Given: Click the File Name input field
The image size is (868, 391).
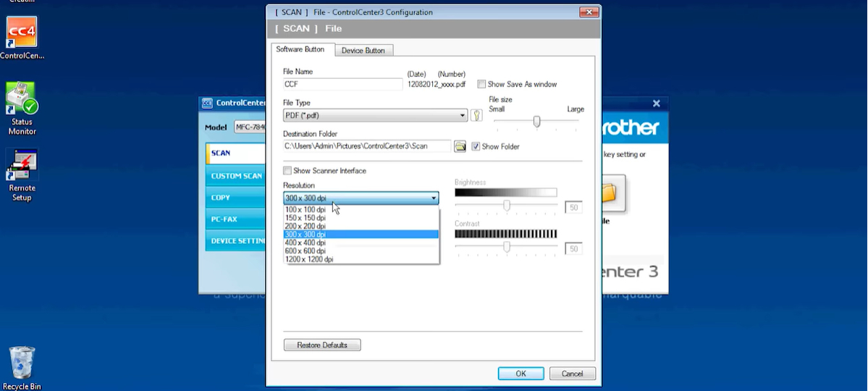Looking at the screenshot, I should [x=342, y=84].
